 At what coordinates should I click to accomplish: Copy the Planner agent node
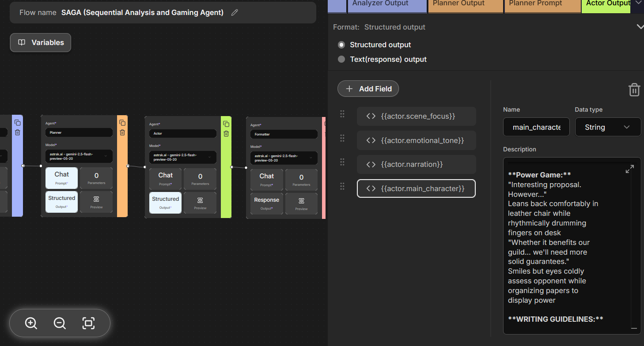click(122, 123)
